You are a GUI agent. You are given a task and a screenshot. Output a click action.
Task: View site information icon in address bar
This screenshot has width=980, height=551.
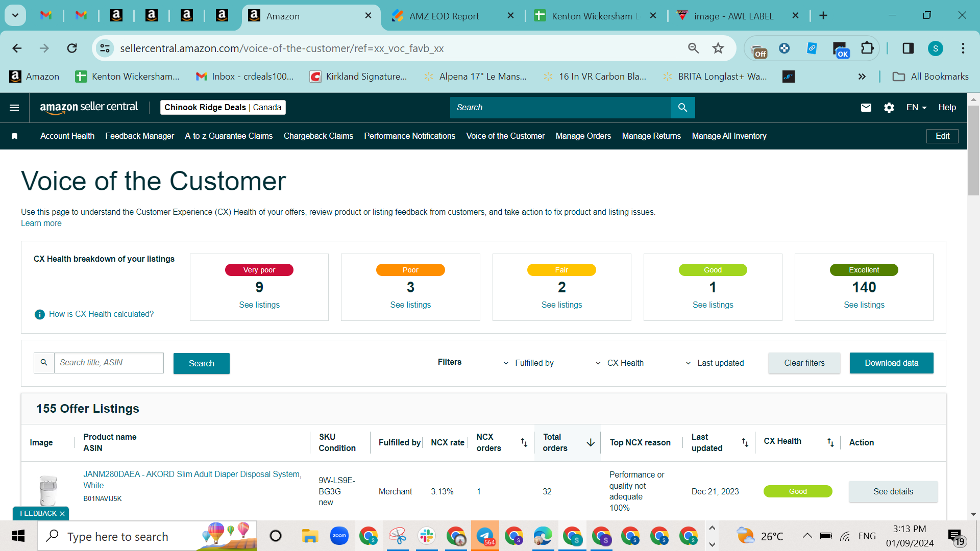105,48
